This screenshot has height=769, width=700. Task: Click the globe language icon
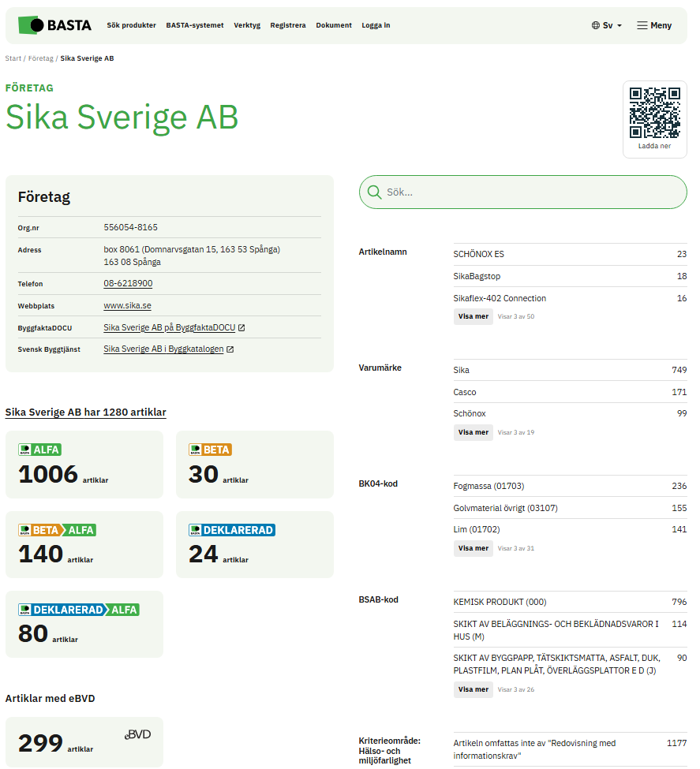[x=596, y=25]
